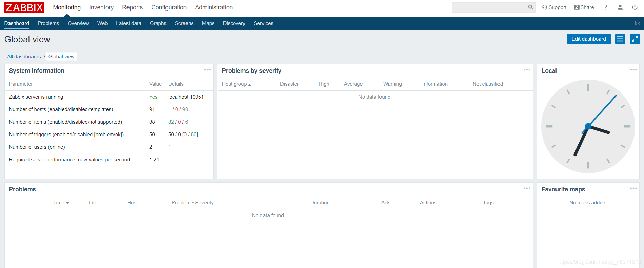Viewport: 644px width, 268px height.
Task: Open Problems by severity widget options menu
Action: pyautogui.click(x=527, y=70)
